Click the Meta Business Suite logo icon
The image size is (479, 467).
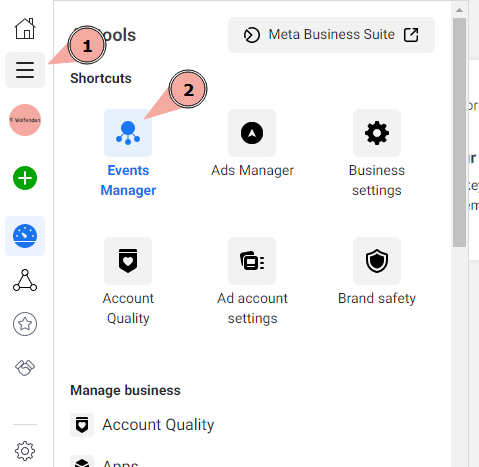[x=252, y=35]
